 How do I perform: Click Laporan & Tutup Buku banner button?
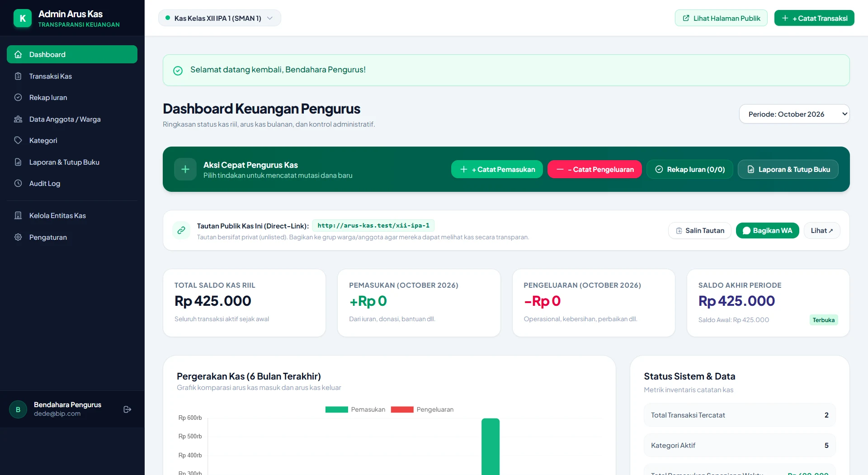[x=788, y=169]
